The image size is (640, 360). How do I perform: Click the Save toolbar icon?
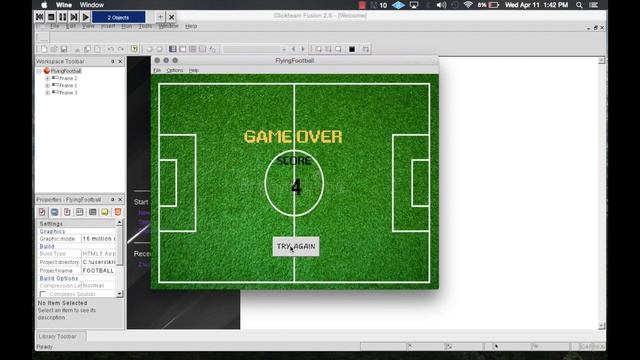64,49
